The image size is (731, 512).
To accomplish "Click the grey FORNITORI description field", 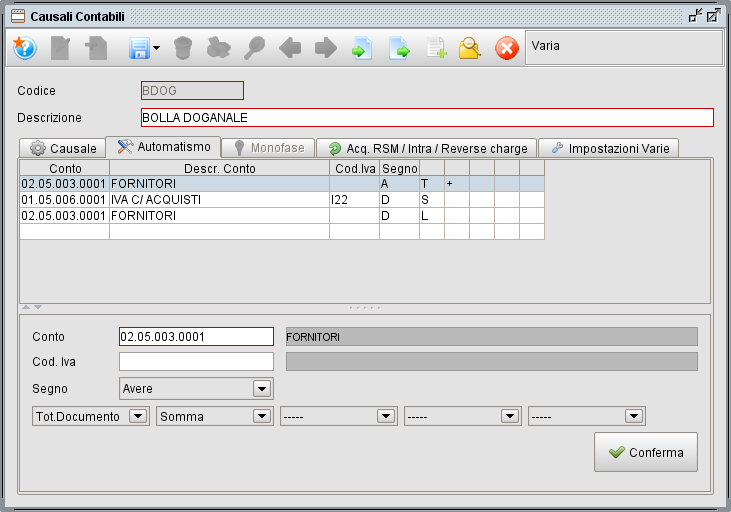I will (492, 336).
